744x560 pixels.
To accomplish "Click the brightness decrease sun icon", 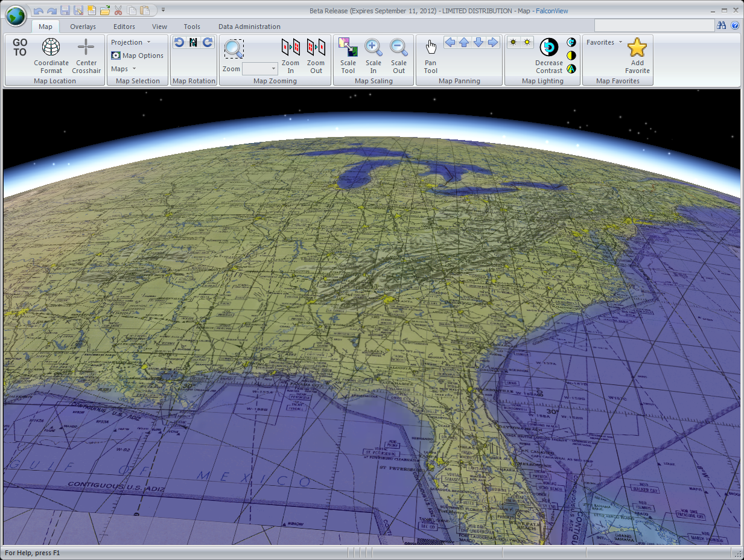I will [513, 42].
